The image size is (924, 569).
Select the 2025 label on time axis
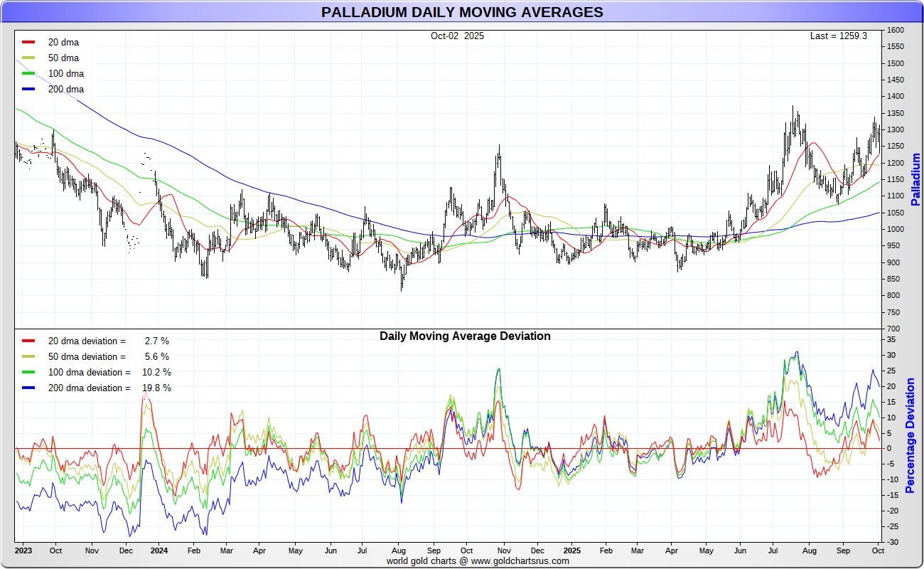point(572,551)
